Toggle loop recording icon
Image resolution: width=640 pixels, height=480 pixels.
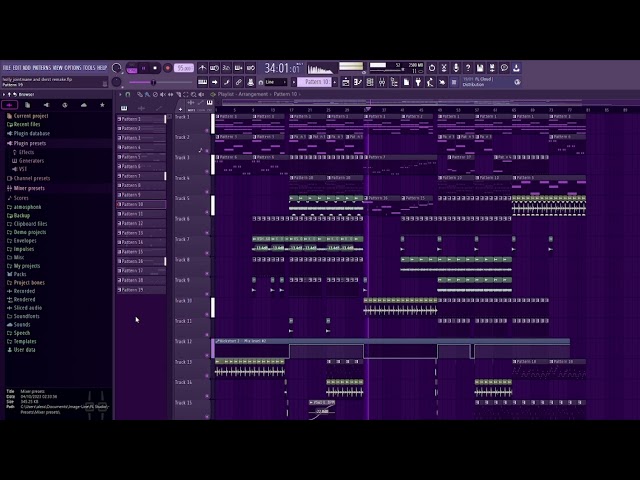251,68
